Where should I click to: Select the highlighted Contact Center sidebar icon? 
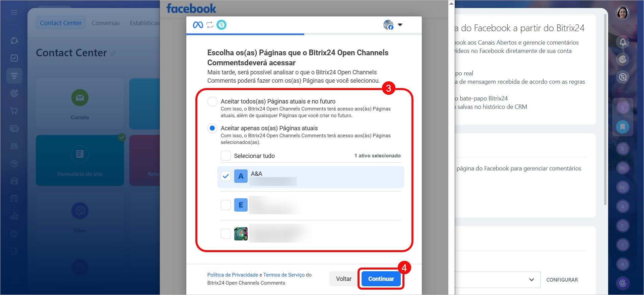pyautogui.click(x=14, y=76)
